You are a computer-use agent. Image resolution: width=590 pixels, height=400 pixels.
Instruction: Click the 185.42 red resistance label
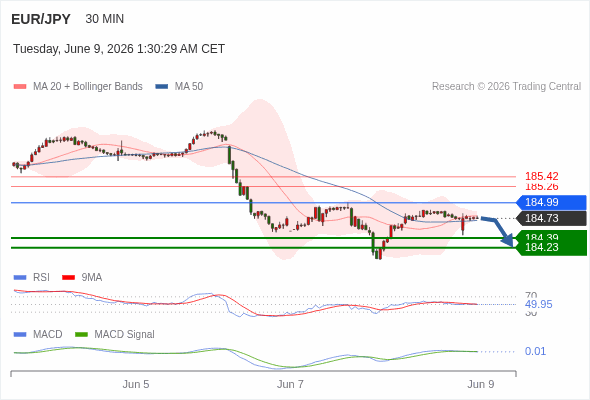(541, 176)
